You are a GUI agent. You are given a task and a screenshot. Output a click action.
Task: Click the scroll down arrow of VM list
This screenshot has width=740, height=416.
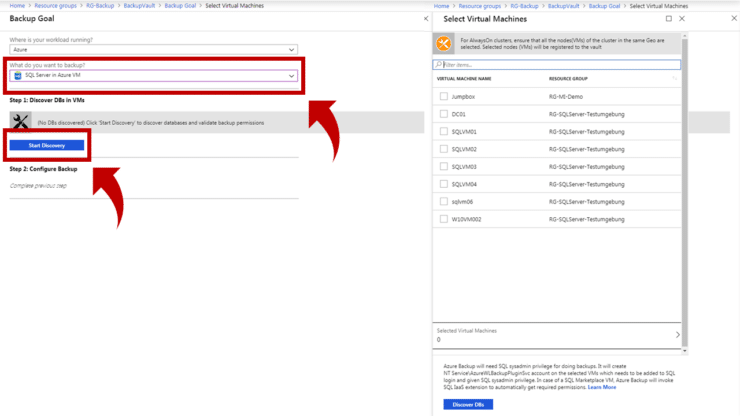pyautogui.click(x=684, y=351)
